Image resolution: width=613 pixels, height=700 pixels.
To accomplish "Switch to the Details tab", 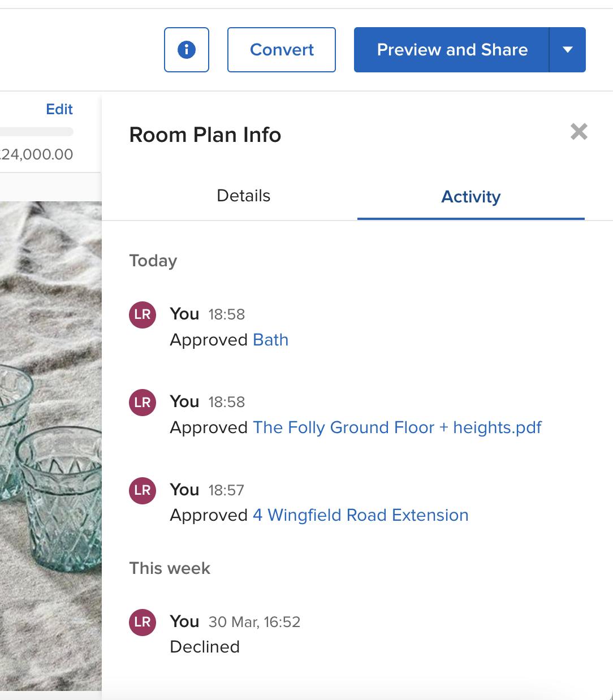I will click(244, 196).
